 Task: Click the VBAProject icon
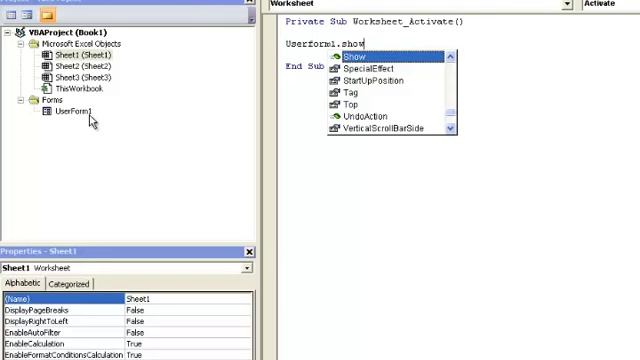point(20,32)
